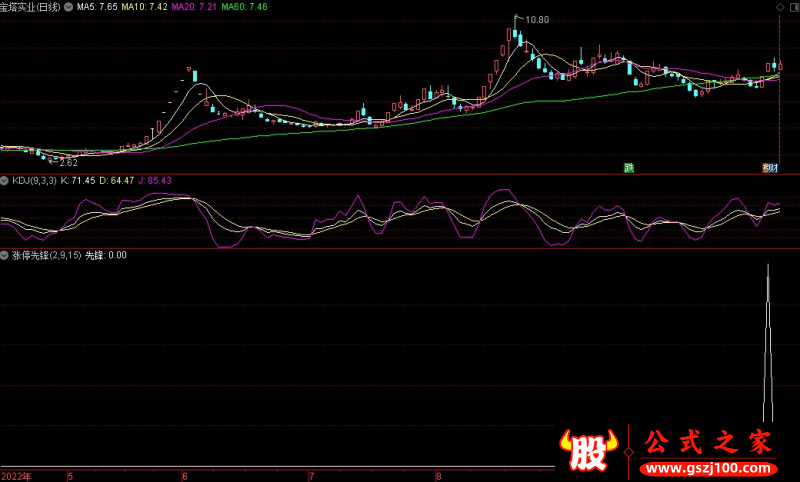Image resolution: width=800 pixels, height=482 pixels.
Task: Select the green MA60 label
Action: (x=245, y=6)
